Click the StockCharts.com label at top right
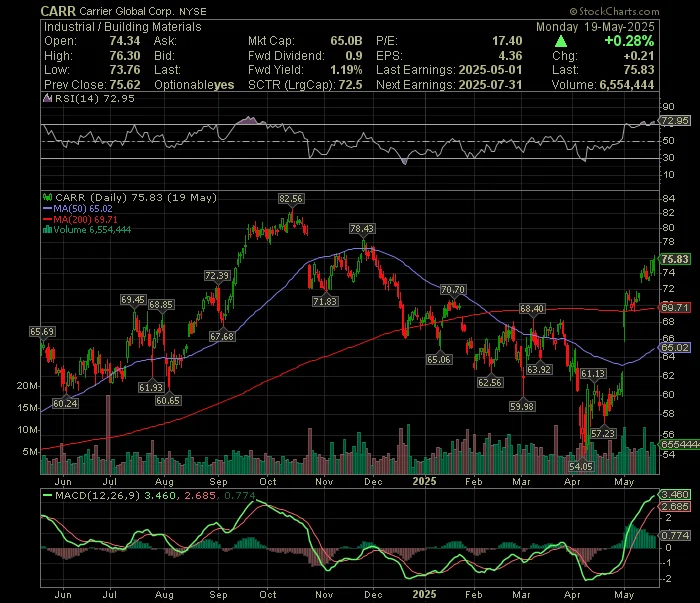This screenshot has width=700, height=603. coord(614,11)
